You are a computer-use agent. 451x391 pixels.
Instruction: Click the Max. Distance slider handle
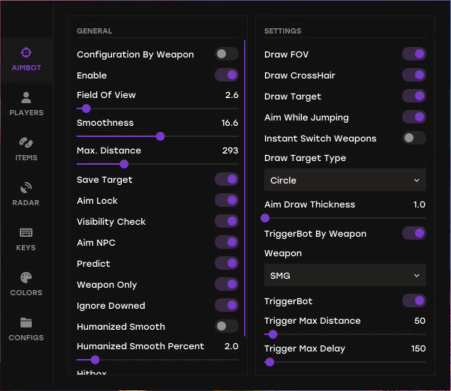[x=124, y=164]
